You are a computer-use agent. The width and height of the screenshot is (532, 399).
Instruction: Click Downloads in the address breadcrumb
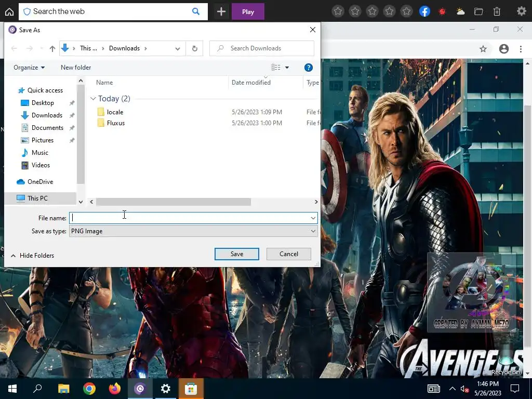pyautogui.click(x=124, y=48)
